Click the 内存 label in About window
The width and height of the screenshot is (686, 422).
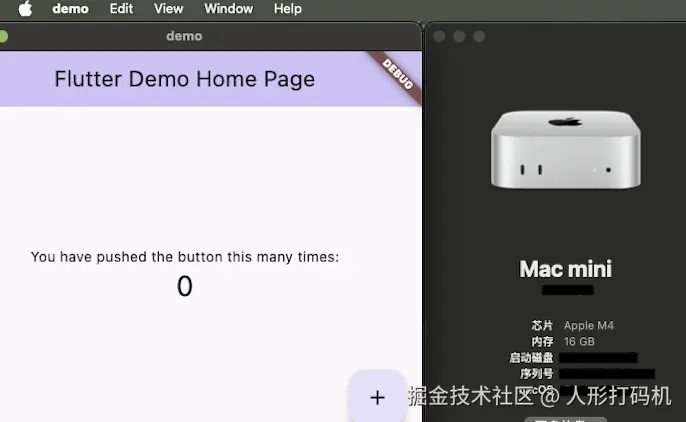point(542,342)
